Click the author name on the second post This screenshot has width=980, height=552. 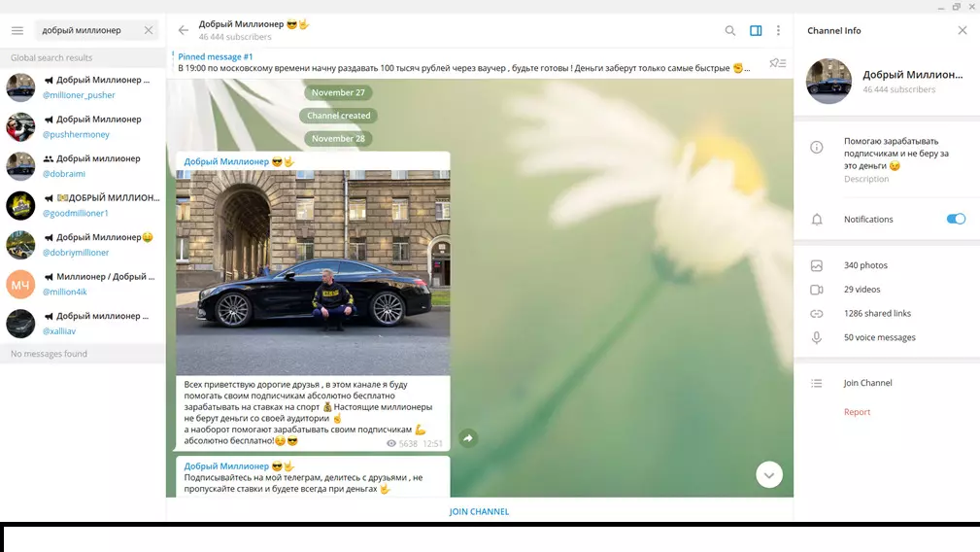[239, 466]
